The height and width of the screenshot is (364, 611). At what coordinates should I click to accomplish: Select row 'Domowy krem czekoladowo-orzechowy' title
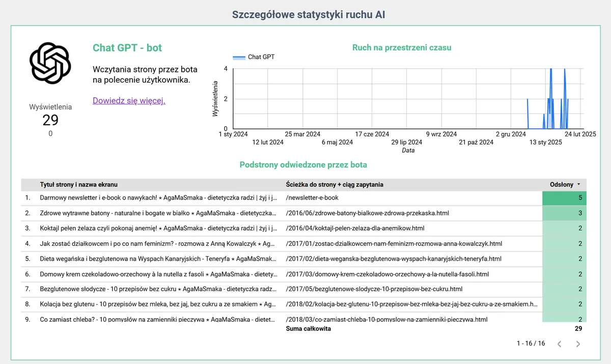(159, 274)
